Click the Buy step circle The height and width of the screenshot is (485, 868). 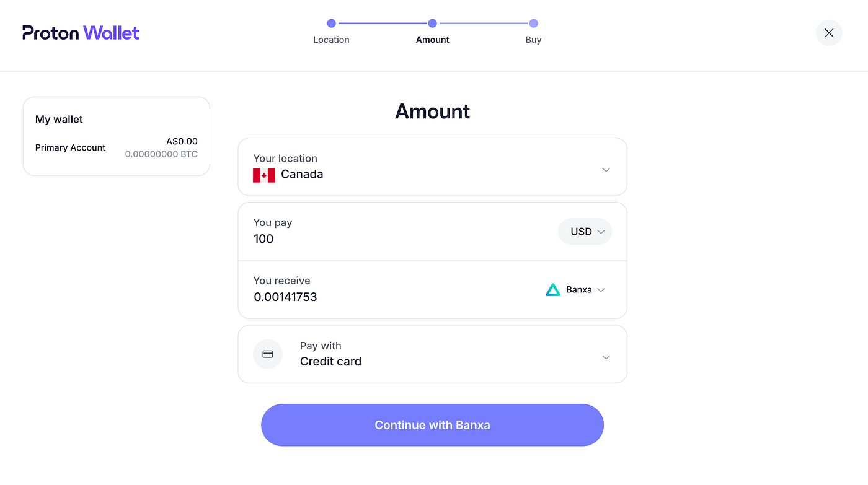pyautogui.click(x=534, y=24)
